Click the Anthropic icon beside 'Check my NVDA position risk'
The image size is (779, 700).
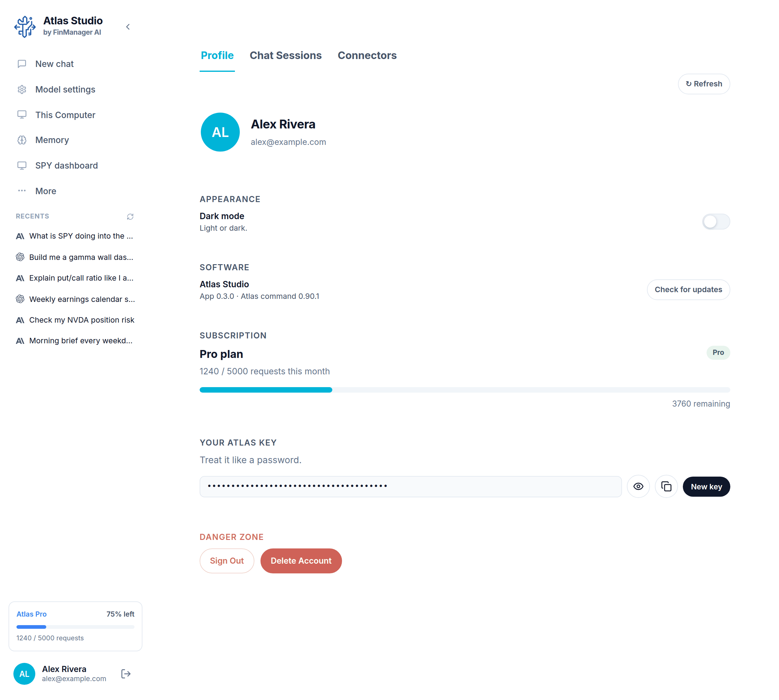(x=20, y=320)
